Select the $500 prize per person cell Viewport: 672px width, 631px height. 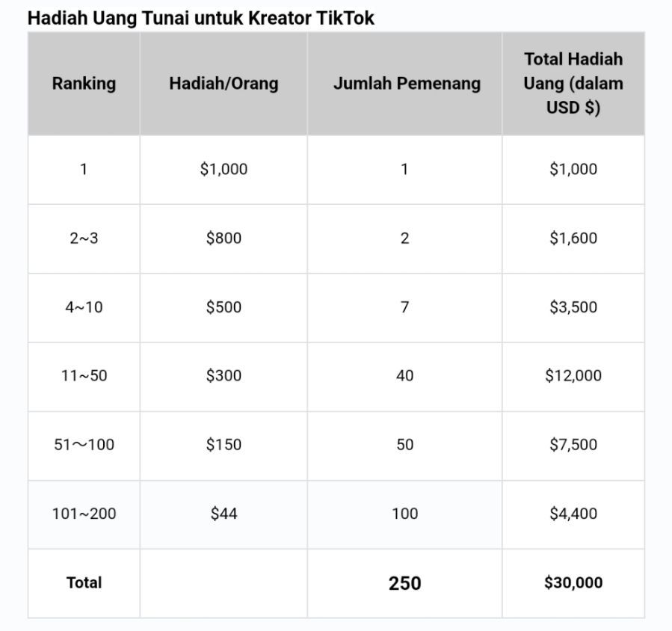click(x=224, y=307)
